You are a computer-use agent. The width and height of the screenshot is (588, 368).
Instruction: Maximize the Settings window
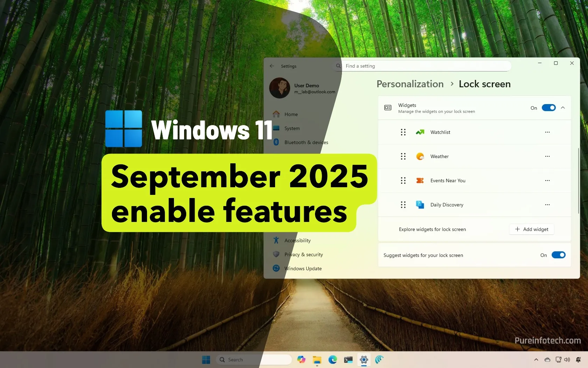click(556, 63)
